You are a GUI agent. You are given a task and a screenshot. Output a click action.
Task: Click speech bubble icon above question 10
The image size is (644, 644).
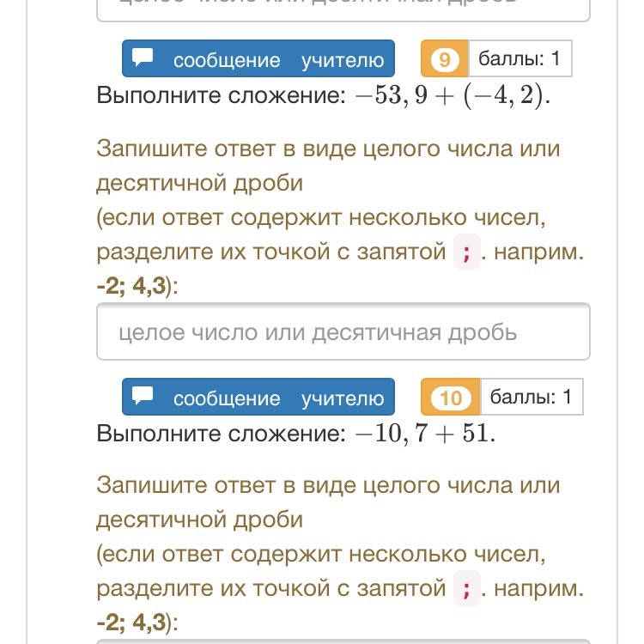pyautogui.click(x=143, y=397)
